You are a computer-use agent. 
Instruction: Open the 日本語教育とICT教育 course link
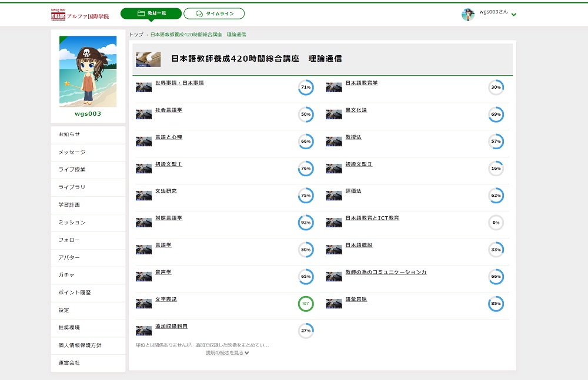pyautogui.click(x=372, y=218)
